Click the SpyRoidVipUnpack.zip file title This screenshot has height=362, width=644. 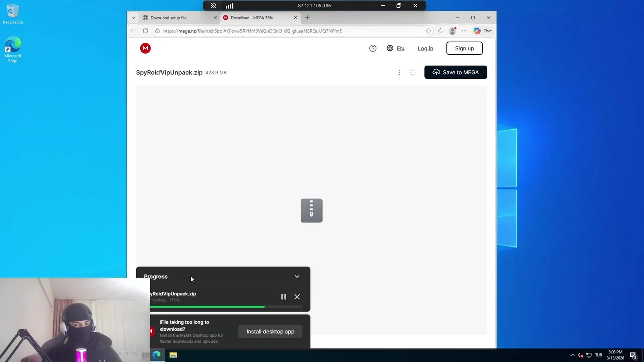pyautogui.click(x=169, y=72)
